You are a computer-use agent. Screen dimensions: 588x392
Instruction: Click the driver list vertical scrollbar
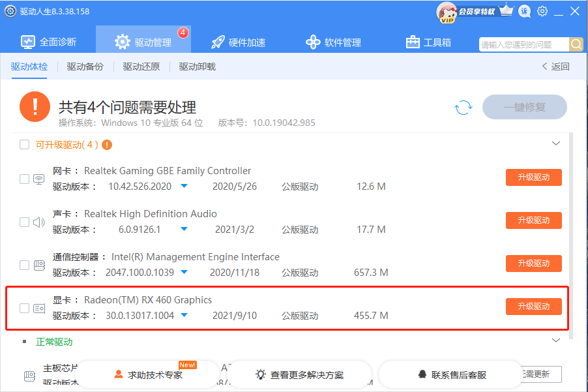pos(572,235)
